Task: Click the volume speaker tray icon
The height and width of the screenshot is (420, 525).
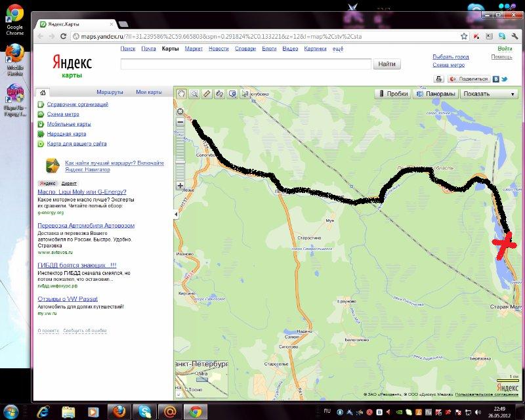Action: [x=478, y=412]
